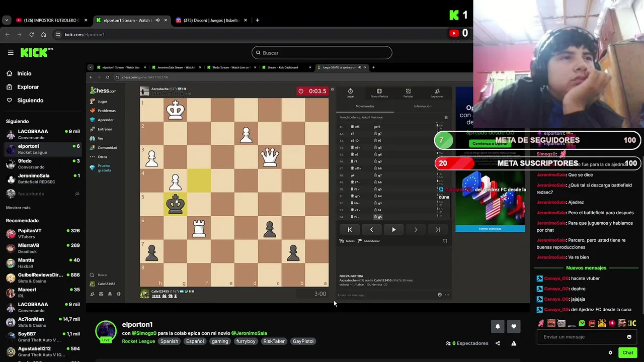Open chat settings gear icon

tap(610, 352)
